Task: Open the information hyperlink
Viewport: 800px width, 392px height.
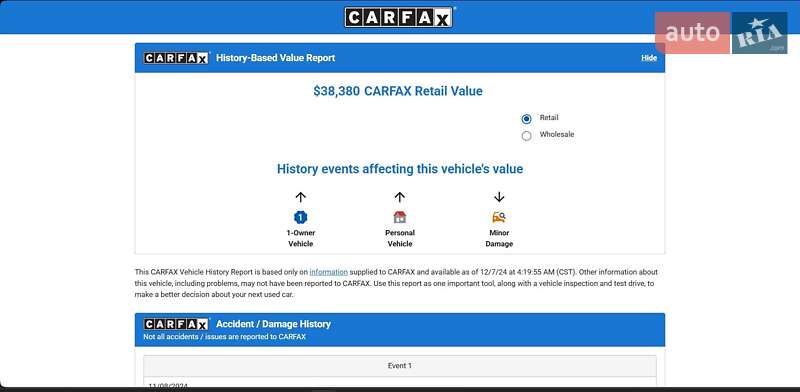Action: pyautogui.click(x=329, y=272)
